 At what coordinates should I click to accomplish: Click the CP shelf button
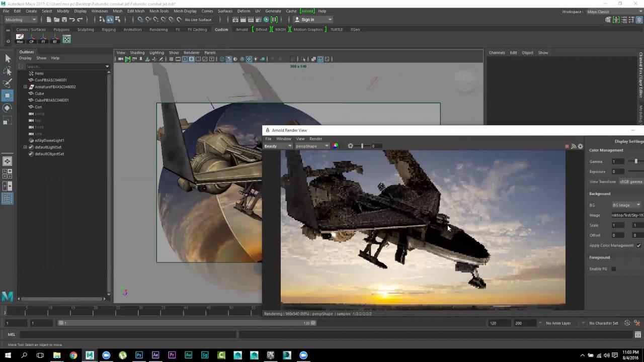(31, 39)
